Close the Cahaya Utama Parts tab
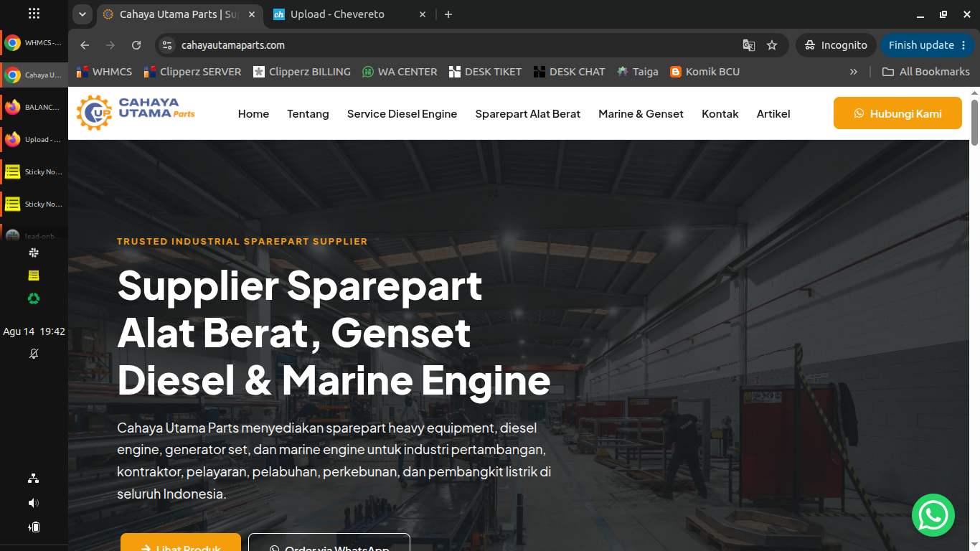 point(252,14)
